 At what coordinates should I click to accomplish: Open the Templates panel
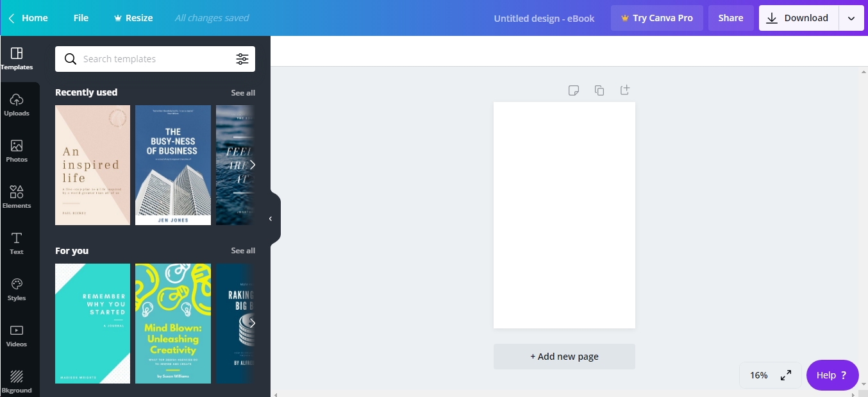[x=16, y=58]
